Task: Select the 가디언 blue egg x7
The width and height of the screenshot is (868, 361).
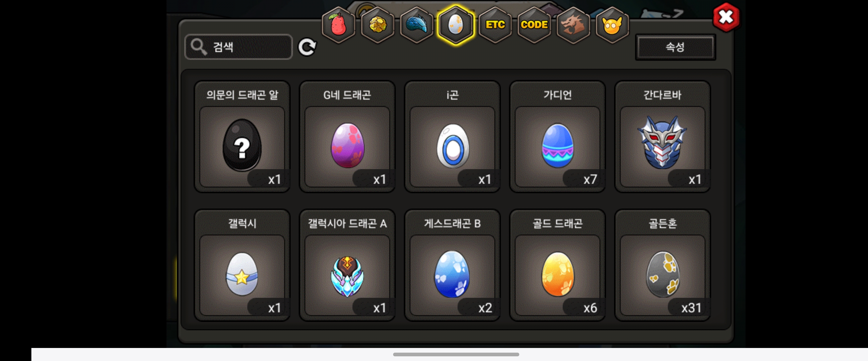Action: pyautogui.click(x=557, y=137)
